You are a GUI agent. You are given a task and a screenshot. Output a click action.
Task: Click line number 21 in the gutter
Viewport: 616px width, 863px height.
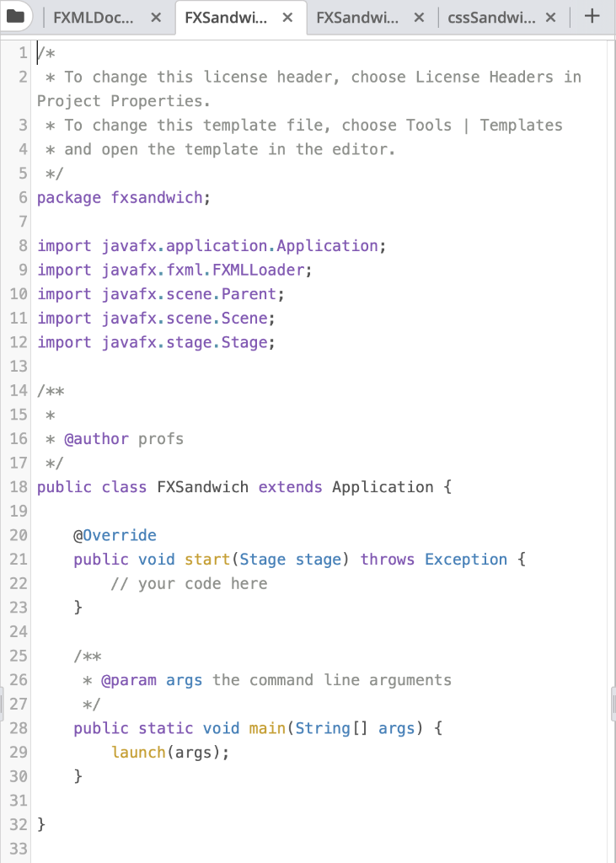click(19, 559)
